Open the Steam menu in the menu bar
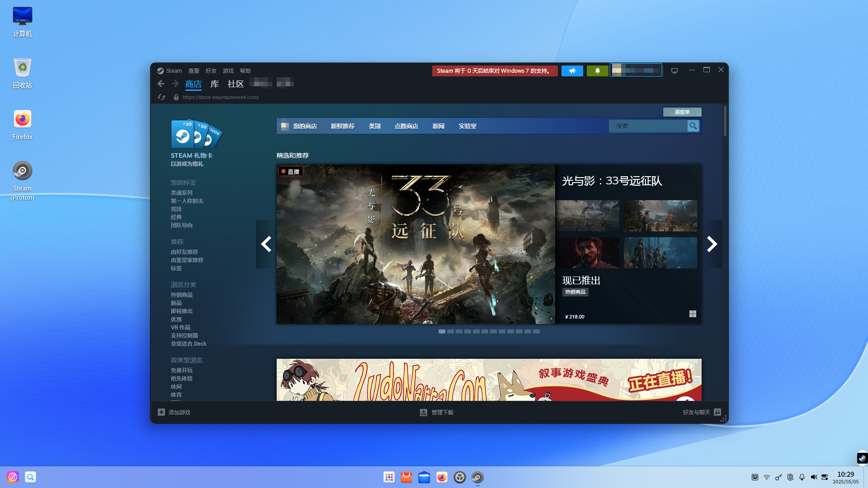This screenshot has width=868, height=488. point(174,71)
